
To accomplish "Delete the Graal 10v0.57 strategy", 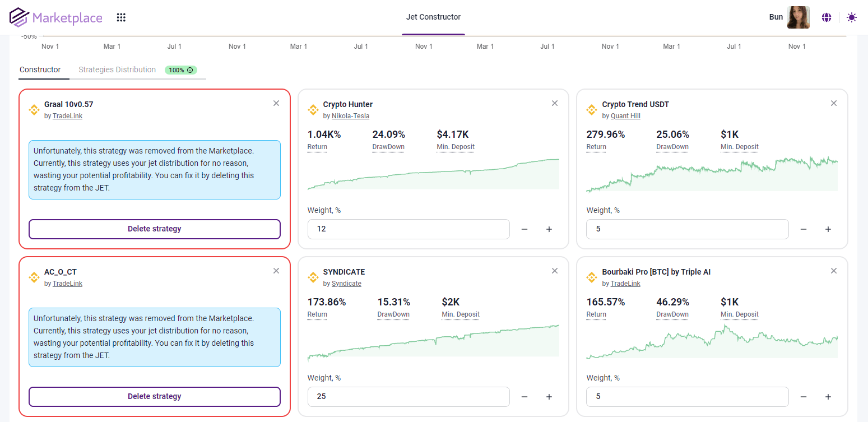I will point(155,229).
